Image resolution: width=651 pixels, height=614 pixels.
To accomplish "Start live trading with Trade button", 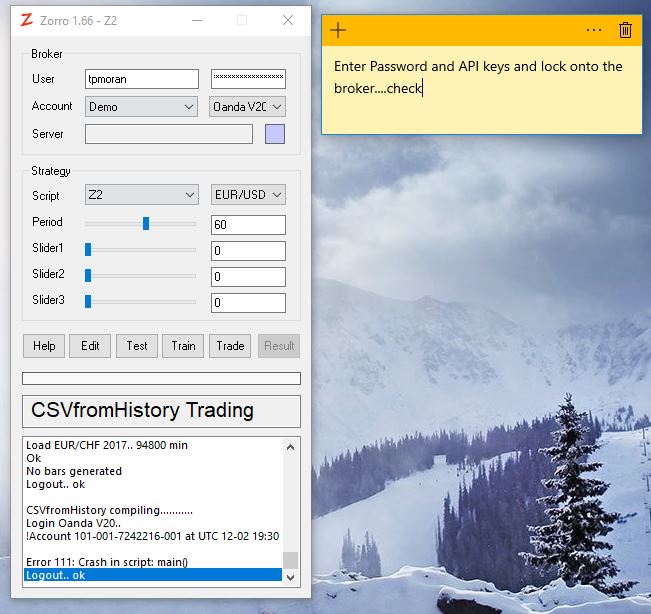I will [x=230, y=346].
